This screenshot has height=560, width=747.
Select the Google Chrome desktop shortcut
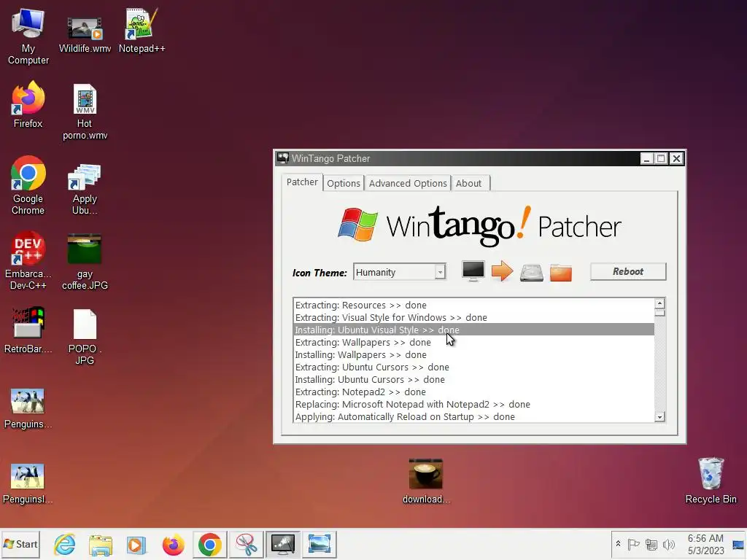28,185
